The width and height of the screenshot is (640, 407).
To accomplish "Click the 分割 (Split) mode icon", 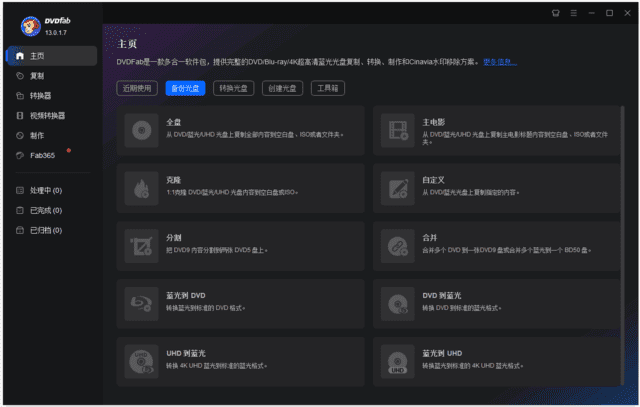I will click(138, 243).
